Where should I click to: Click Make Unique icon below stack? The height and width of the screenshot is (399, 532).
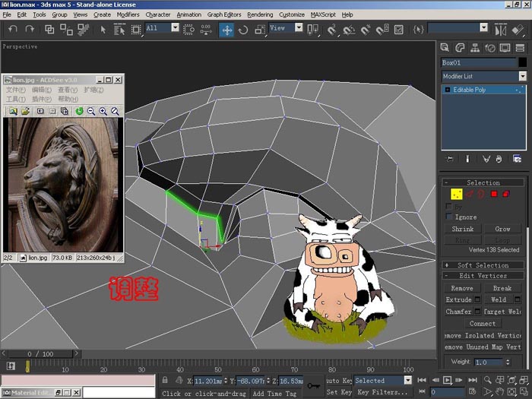pos(486,159)
